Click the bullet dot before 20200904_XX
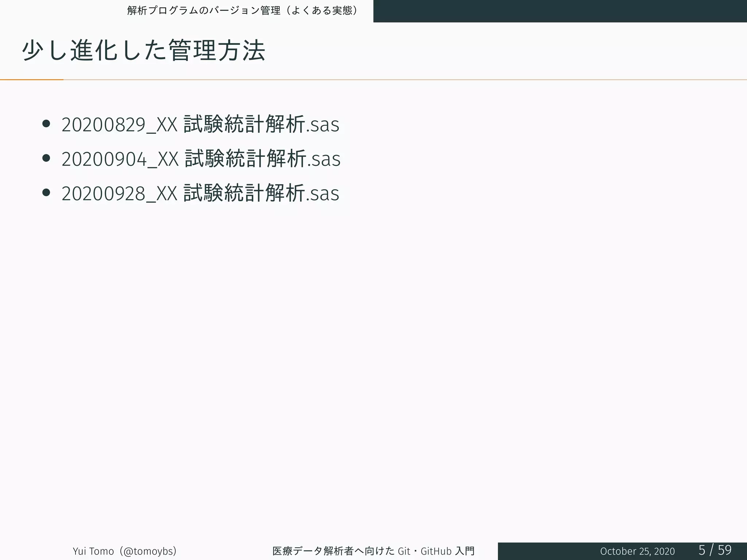This screenshot has height=560, width=747. (x=46, y=158)
